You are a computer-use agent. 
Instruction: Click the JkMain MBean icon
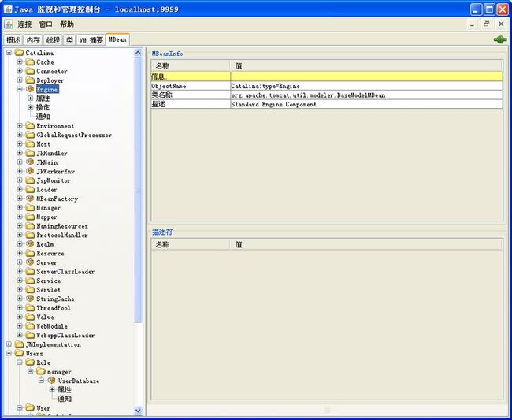pyautogui.click(x=30, y=162)
